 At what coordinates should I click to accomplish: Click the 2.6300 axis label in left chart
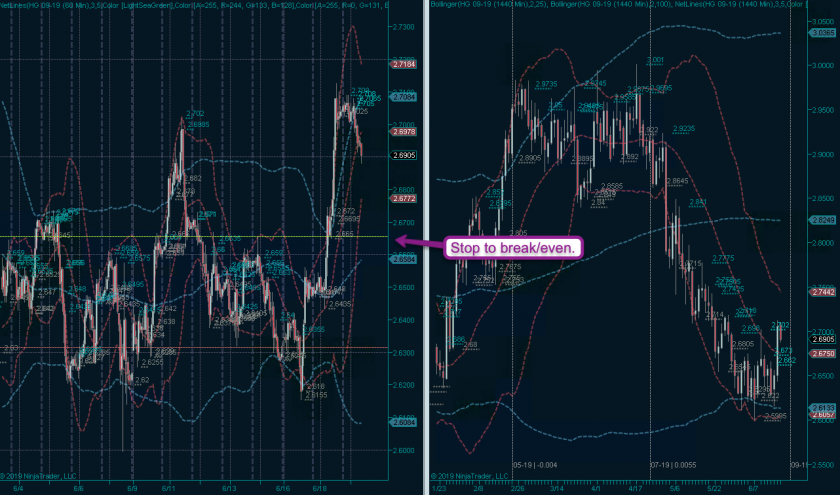(x=404, y=353)
